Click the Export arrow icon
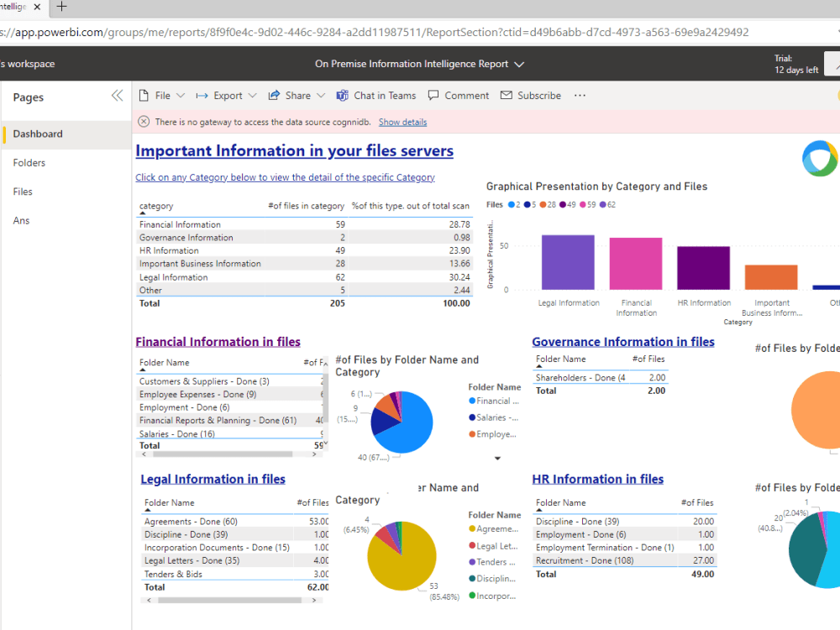 (202, 96)
